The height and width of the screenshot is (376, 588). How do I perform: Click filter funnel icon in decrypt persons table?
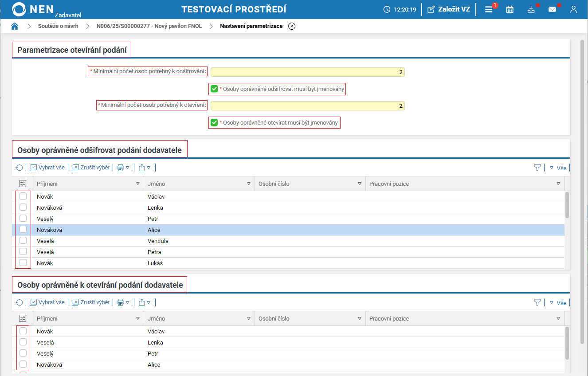point(537,168)
